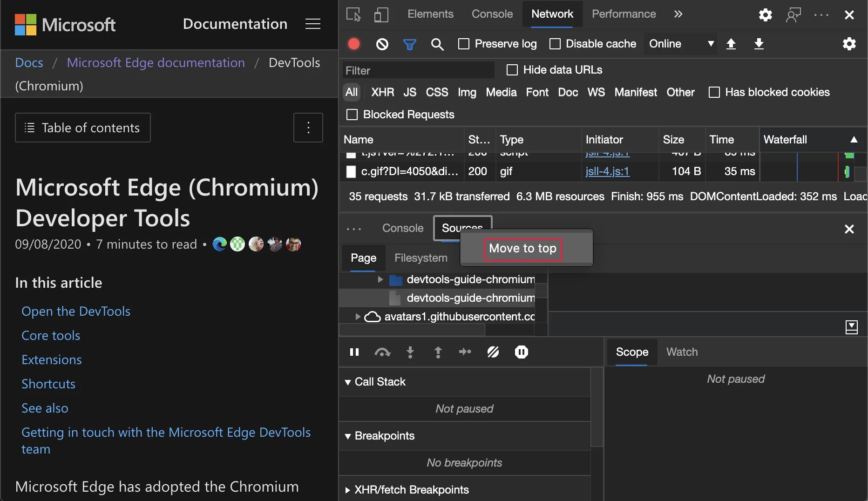Select the CSS filter type
868x501 pixels.
pos(437,92)
